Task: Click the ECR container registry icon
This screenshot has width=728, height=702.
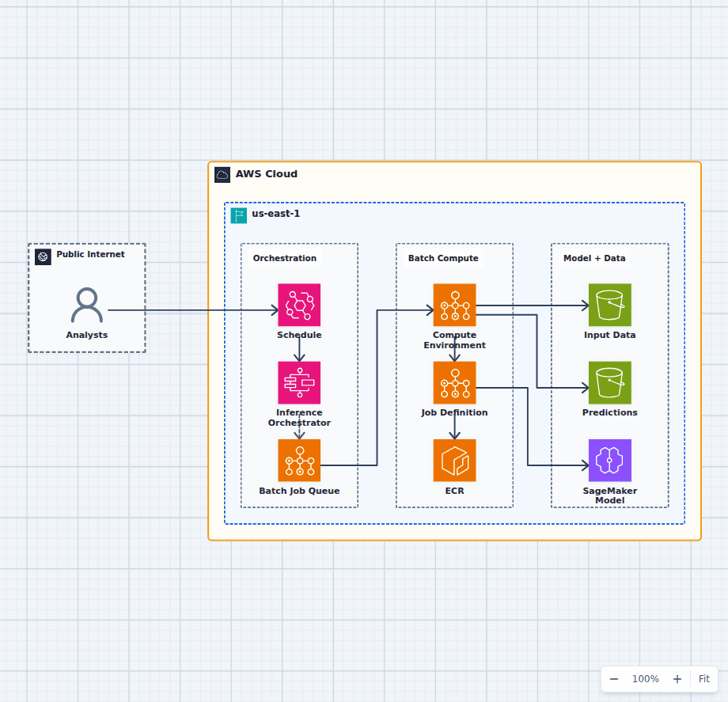Action: pyautogui.click(x=454, y=460)
